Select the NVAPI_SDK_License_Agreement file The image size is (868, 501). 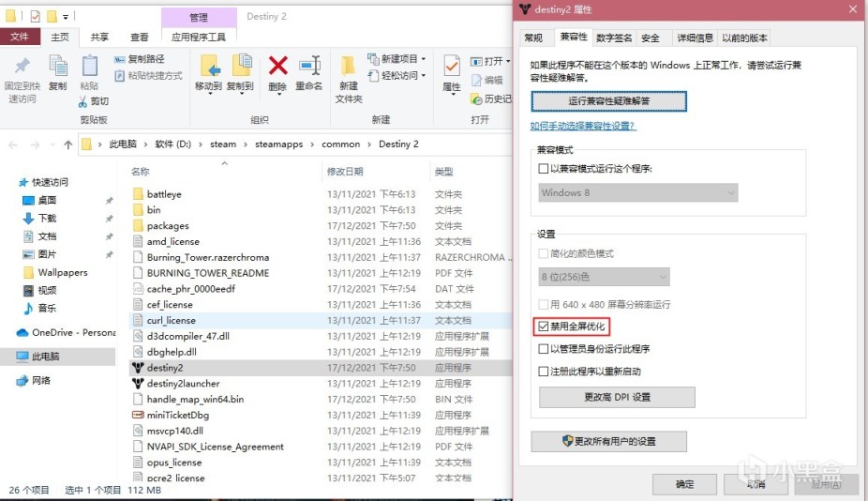[x=216, y=447]
